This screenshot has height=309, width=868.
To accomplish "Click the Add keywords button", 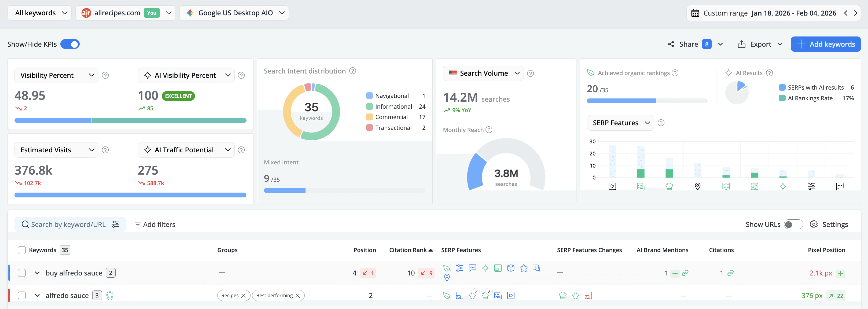I will 826,44.
